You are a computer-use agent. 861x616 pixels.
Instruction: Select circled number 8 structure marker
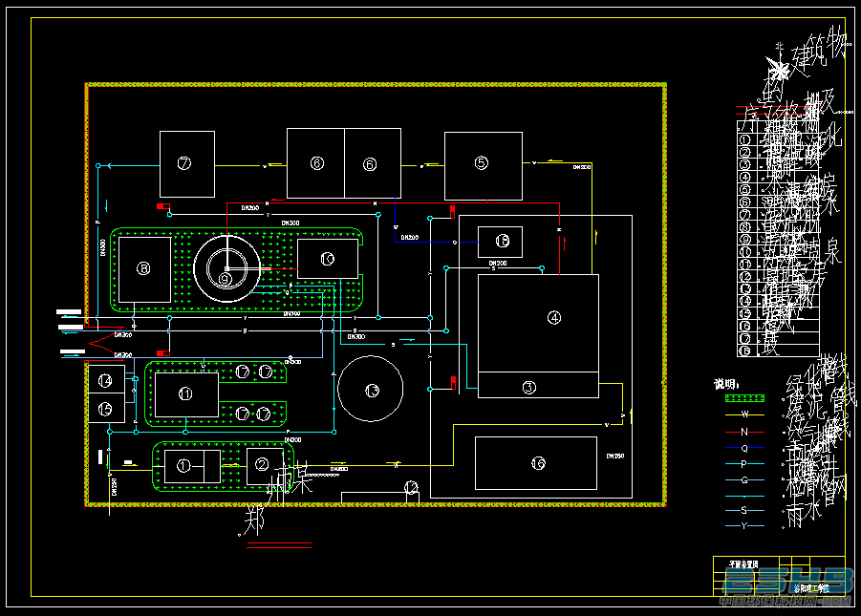[143, 268]
